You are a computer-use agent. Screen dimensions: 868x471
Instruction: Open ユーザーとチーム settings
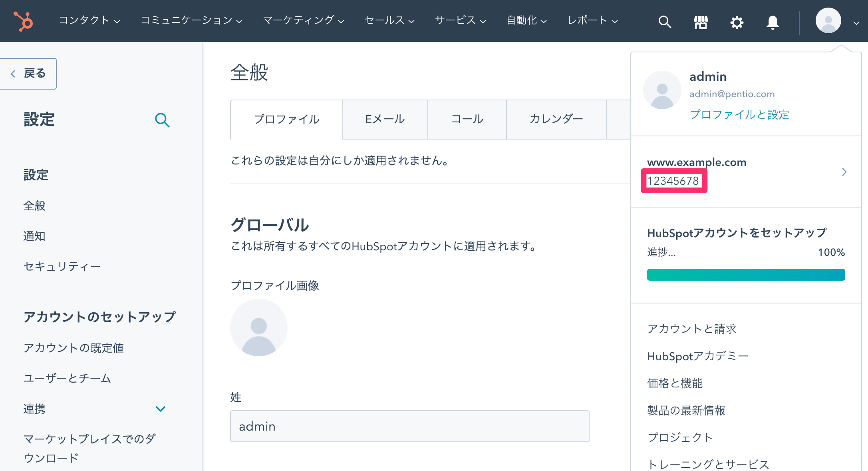(67, 378)
